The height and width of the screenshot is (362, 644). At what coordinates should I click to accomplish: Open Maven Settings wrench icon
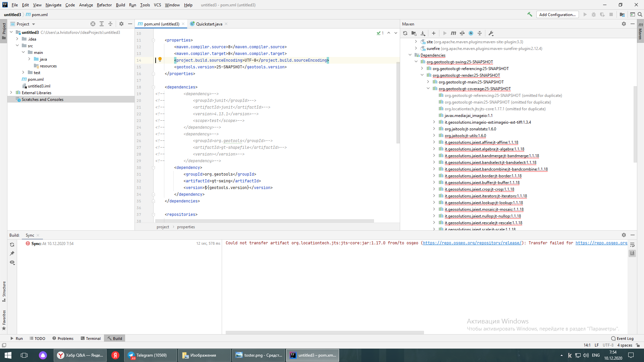tap(491, 33)
